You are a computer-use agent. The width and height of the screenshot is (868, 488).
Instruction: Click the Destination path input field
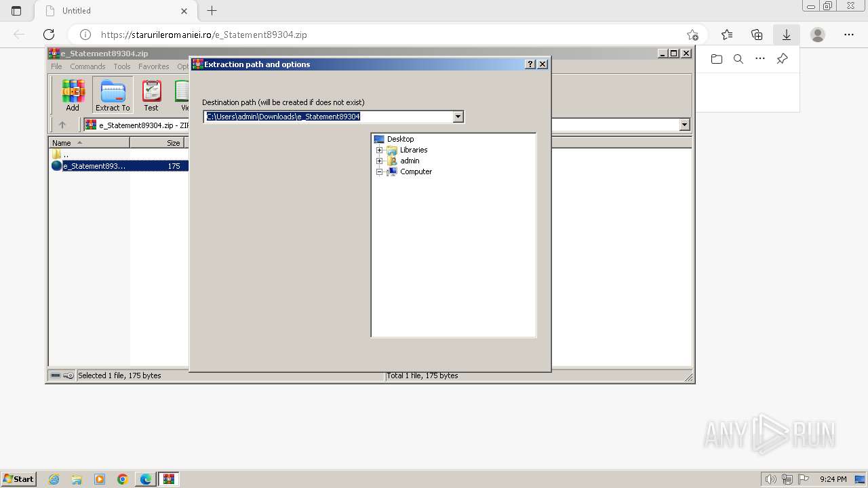[x=329, y=117]
